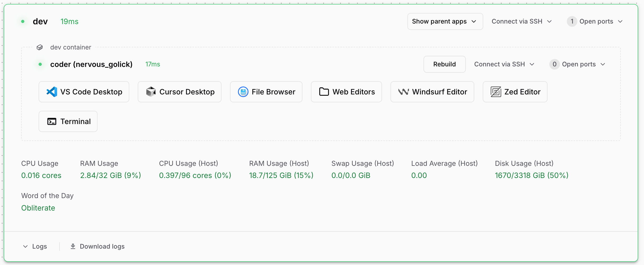Expand the Logs section chevron
644x265 pixels.
(25, 246)
